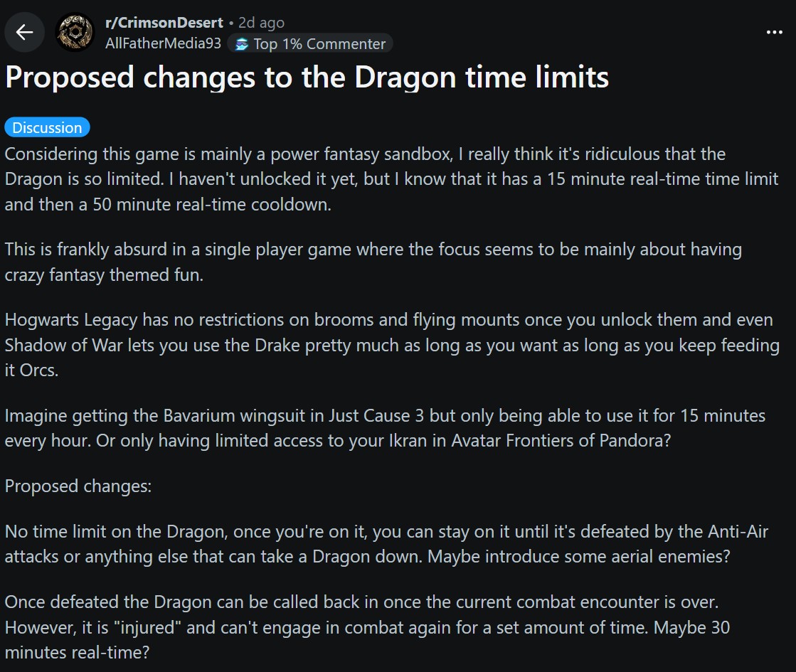This screenshot has width=796, height=672.
Task: Click the 'Proposed changes:' line of the post
Action: tap(78, 486)
